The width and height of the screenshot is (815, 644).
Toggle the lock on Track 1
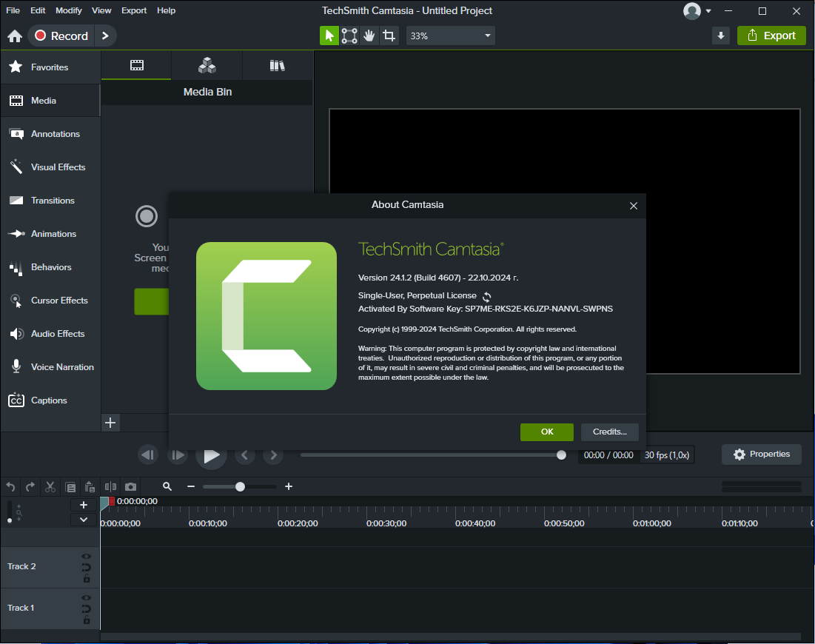87,620
